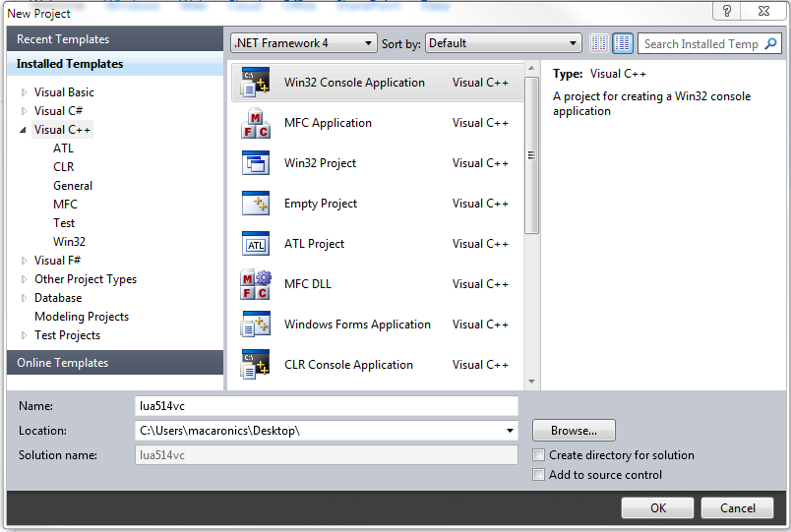Image resolution: width=791 pixels, height=532 pixels.
Task: Click the Cancel button
Action: point(737,507)
